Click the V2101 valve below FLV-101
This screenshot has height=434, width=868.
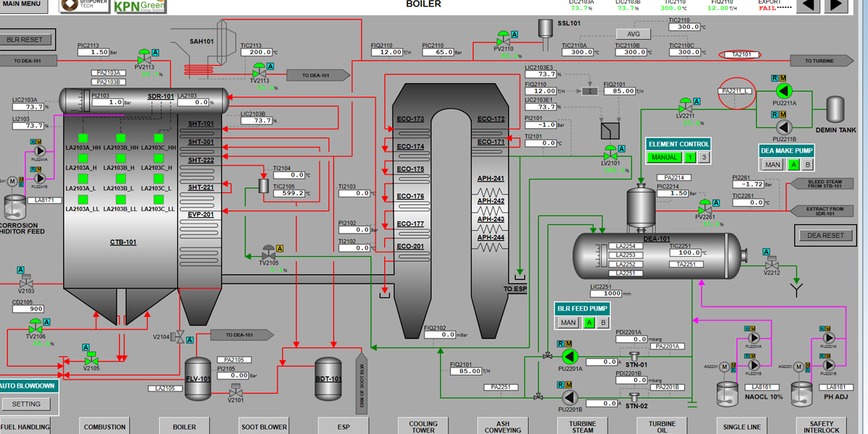point(235,391)
